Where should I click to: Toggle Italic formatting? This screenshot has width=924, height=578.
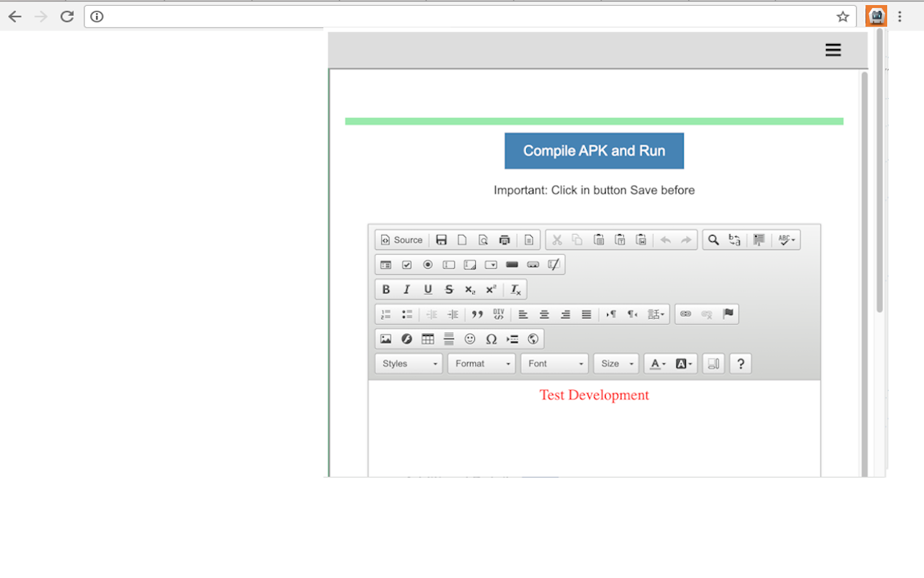point(407,290)
